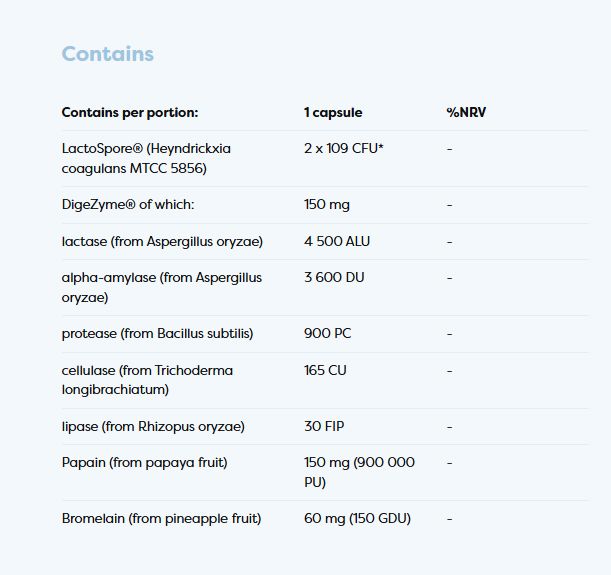Click the blue "Contains" heading
611x575 pixels.
click(108, 54)
